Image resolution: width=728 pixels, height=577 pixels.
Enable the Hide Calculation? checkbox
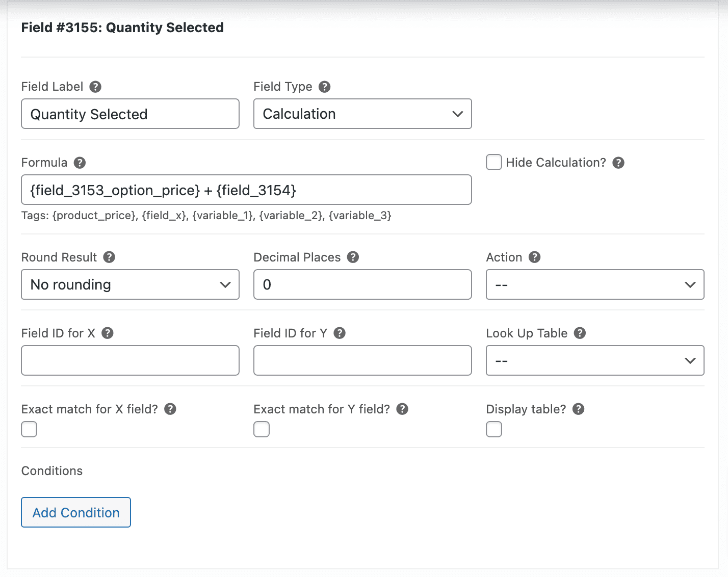coord(494,162)
